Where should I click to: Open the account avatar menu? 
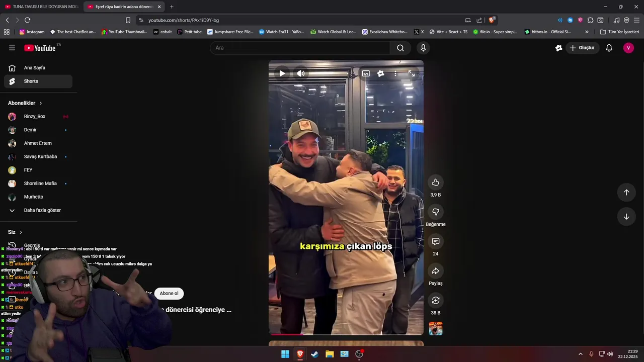click(x=628, y=48)
